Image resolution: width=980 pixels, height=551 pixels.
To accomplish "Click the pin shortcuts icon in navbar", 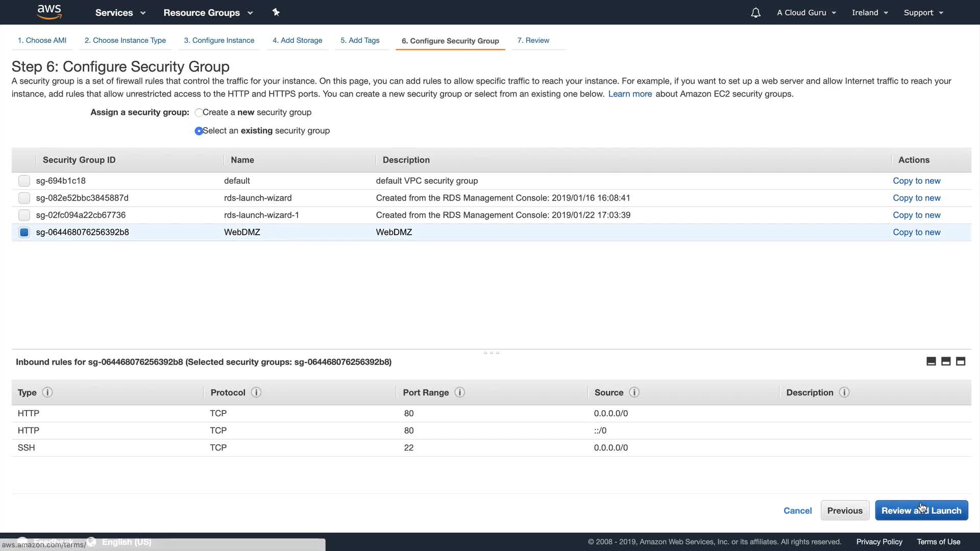I will click(x=276, y=12).
